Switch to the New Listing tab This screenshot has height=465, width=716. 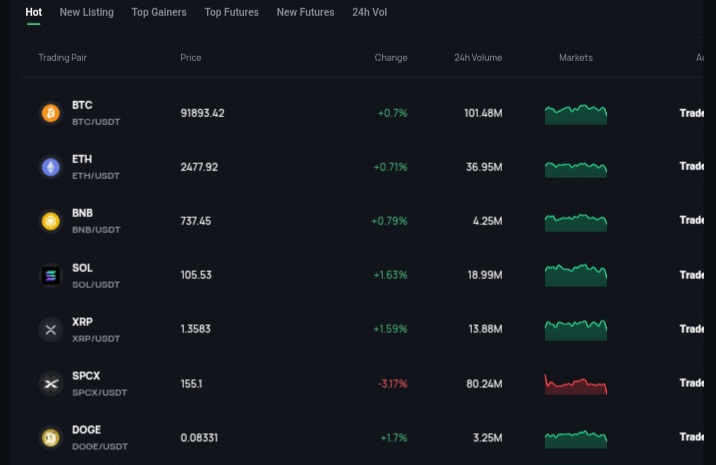[x=87, y=12]
